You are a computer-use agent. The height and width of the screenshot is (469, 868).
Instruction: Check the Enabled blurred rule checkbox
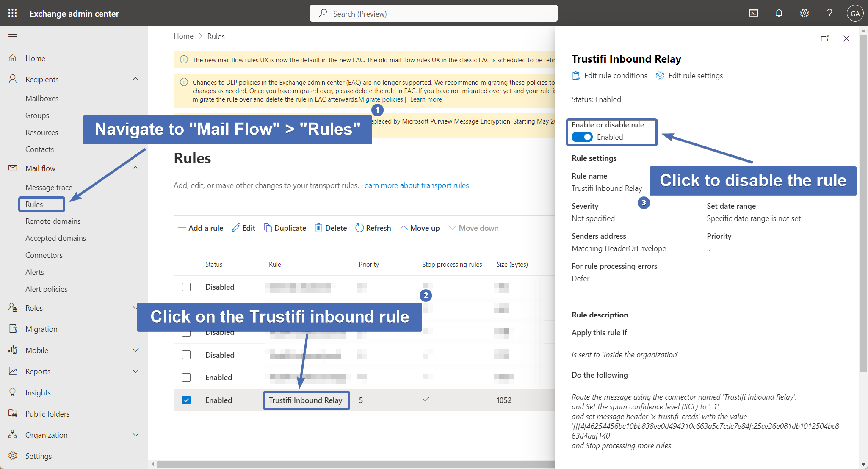pos(186,377)
